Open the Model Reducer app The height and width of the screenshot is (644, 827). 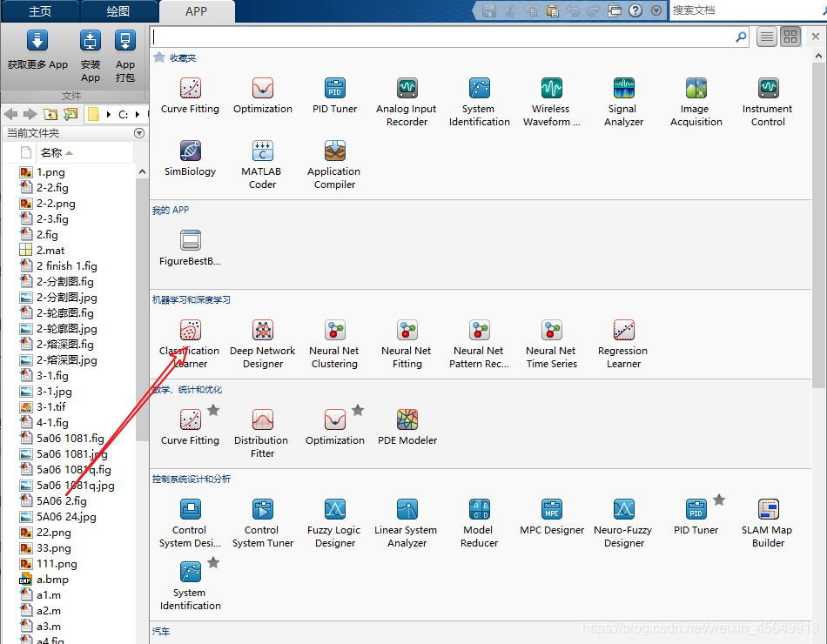(x=479, y=523)
